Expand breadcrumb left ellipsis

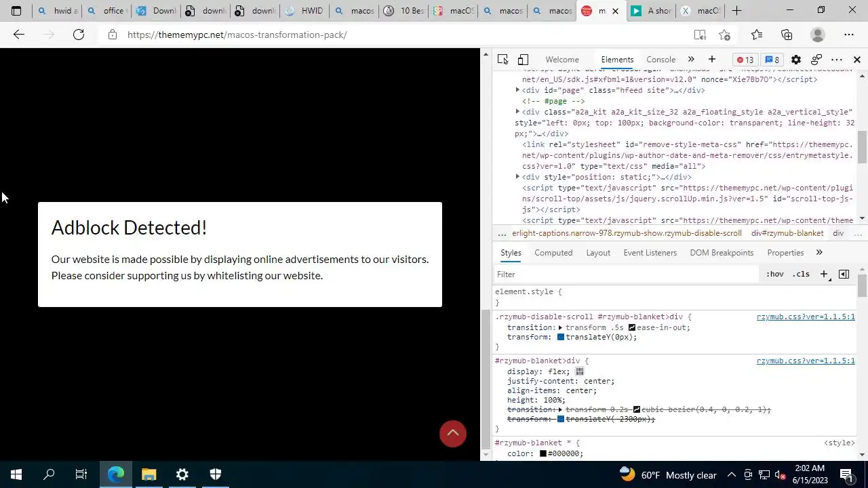point(502,233)
